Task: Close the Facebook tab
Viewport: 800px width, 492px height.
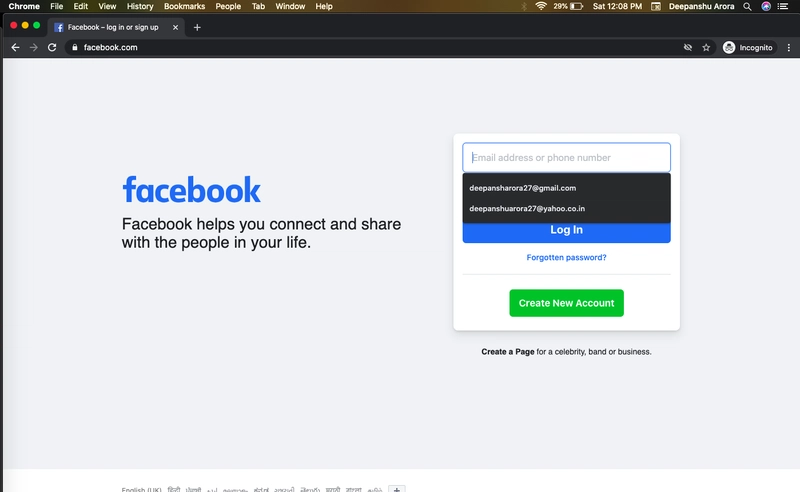Action: pyautogui.click(x=176, y=28)
